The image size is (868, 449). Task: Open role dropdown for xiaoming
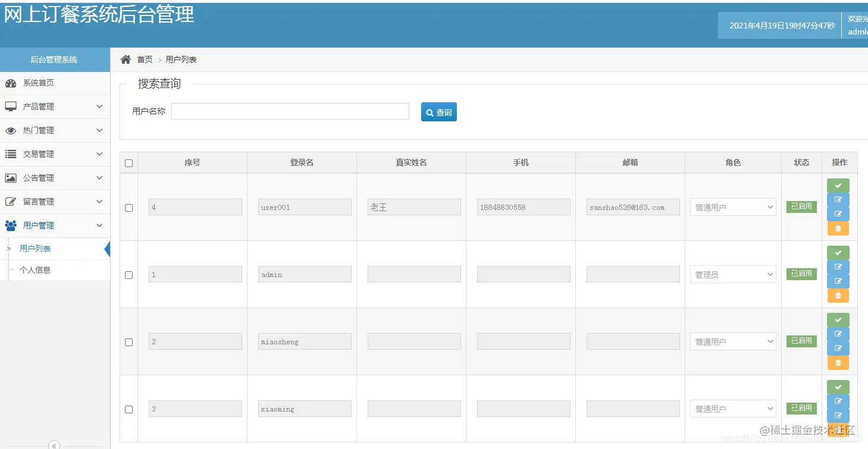point(733,409)
